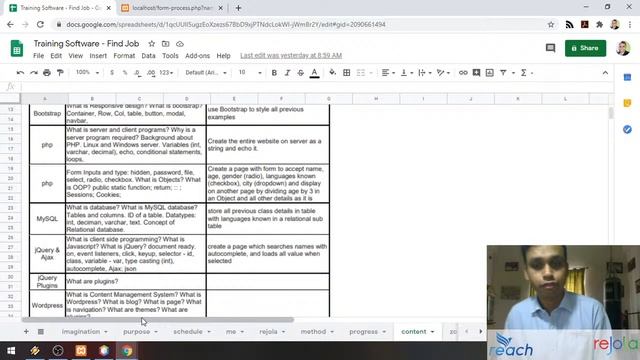640x360 pixels.
Task: Insert chart icon in toolbar
Action: [x=490, y=73]
